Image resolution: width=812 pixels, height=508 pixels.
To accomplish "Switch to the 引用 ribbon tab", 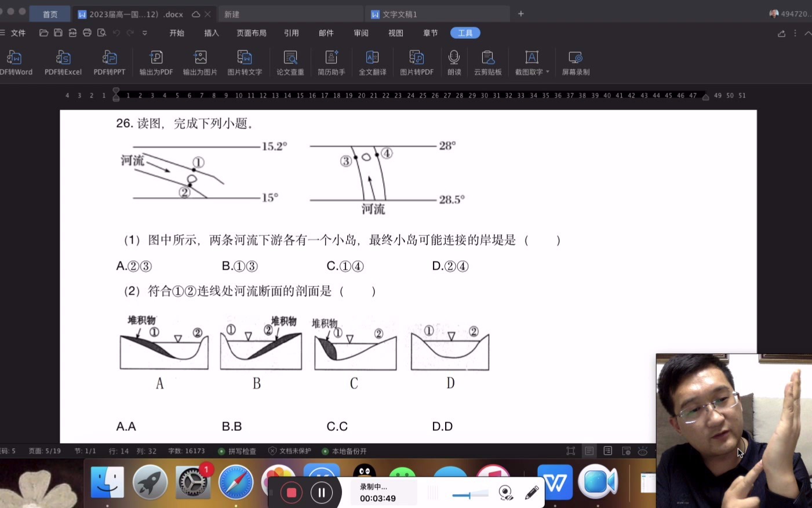I will tap(292, 33).
